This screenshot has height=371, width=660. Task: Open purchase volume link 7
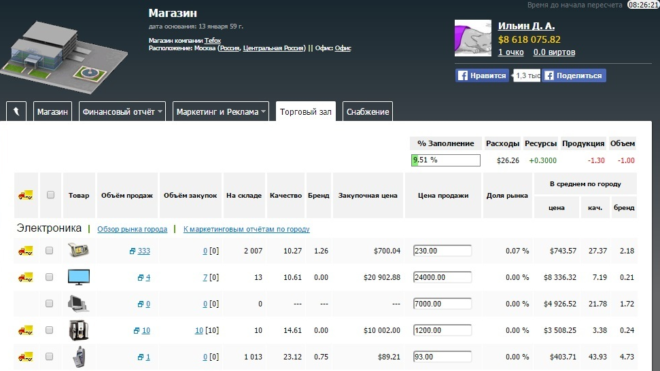205,278
